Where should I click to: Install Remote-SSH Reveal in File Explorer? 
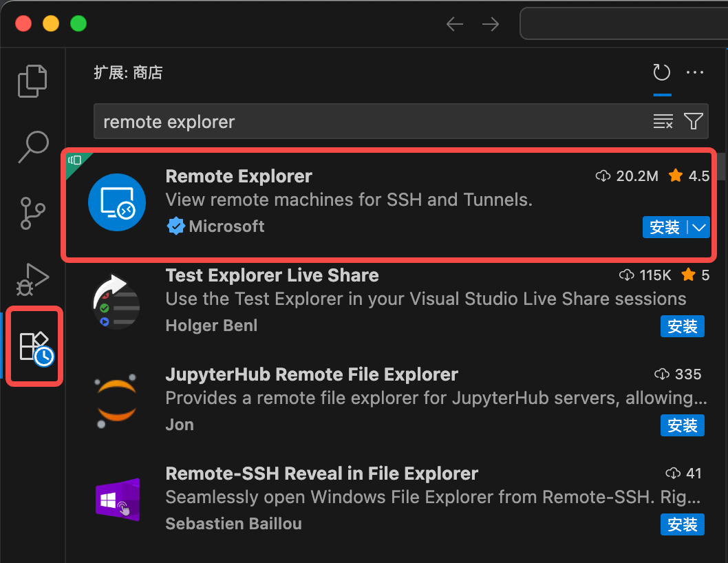(x=682, y=524)
